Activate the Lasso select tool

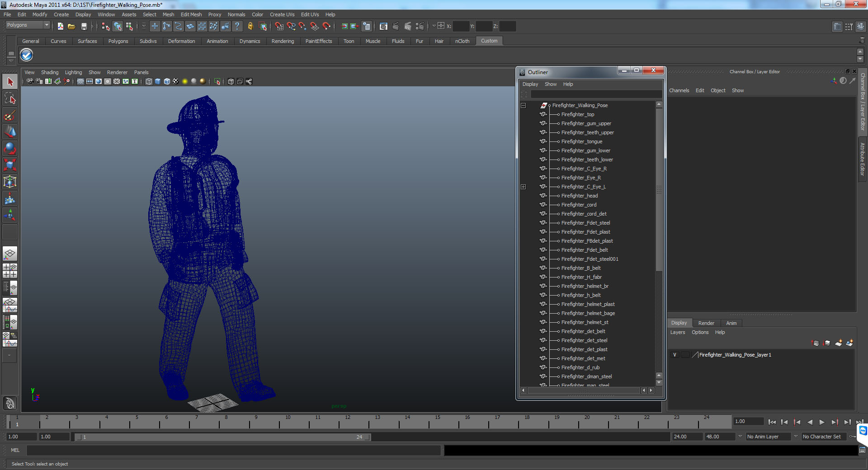[10, 99]
